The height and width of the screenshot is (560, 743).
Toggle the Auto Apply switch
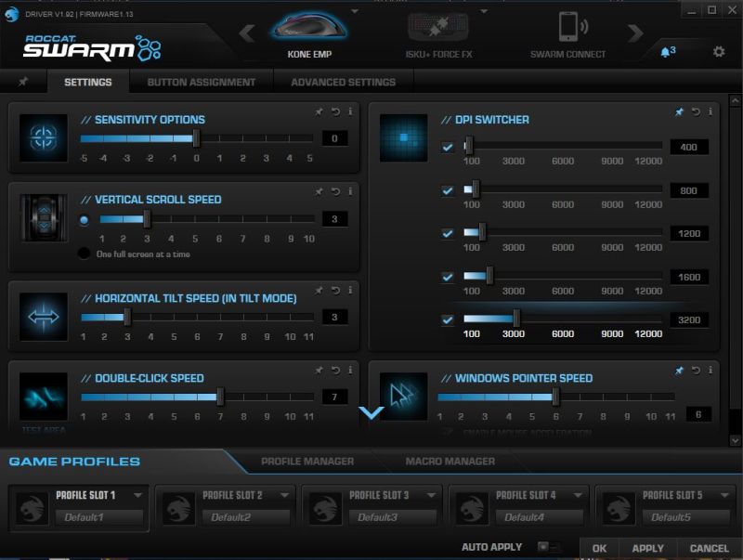tap(548, 547)
